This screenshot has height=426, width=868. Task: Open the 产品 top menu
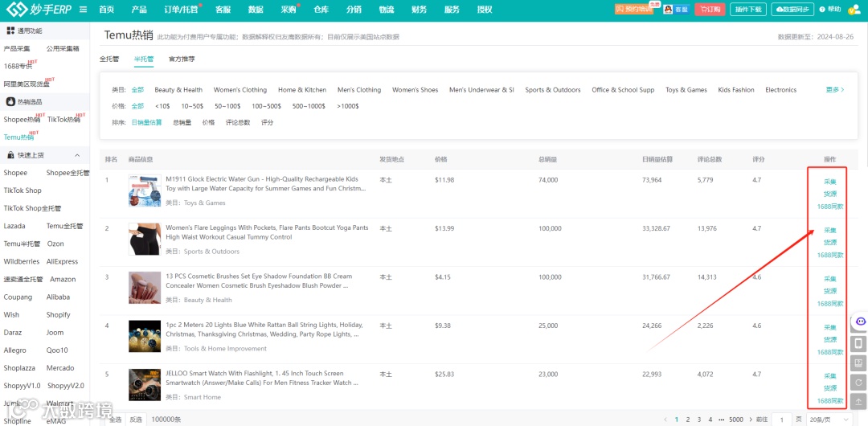point(139,10)
